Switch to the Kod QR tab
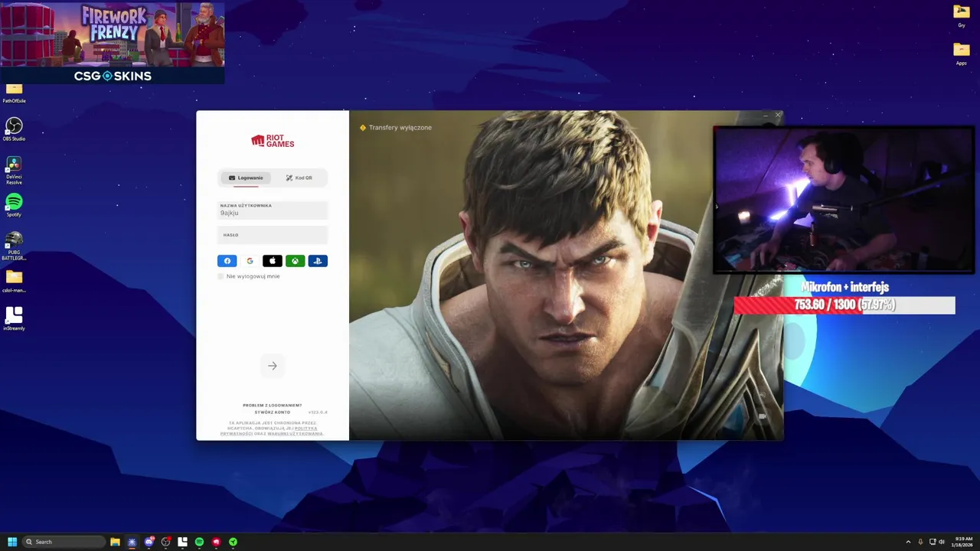 coord(299,178)
